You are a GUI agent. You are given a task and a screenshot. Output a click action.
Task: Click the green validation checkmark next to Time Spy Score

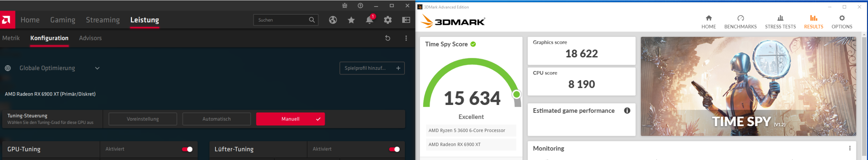(473, 44)
